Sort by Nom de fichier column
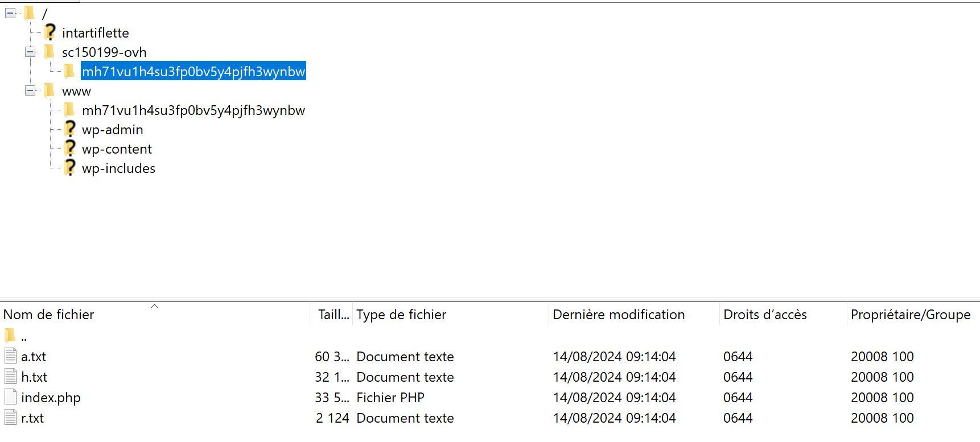Image resolution: width=980 pixels, height=442 pixels. [x=49, y=315]
